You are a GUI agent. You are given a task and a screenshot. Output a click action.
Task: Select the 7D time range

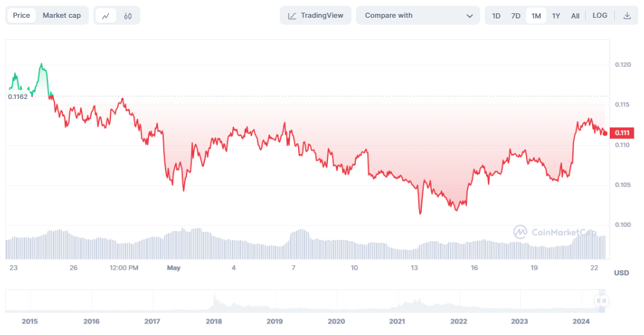516,16
